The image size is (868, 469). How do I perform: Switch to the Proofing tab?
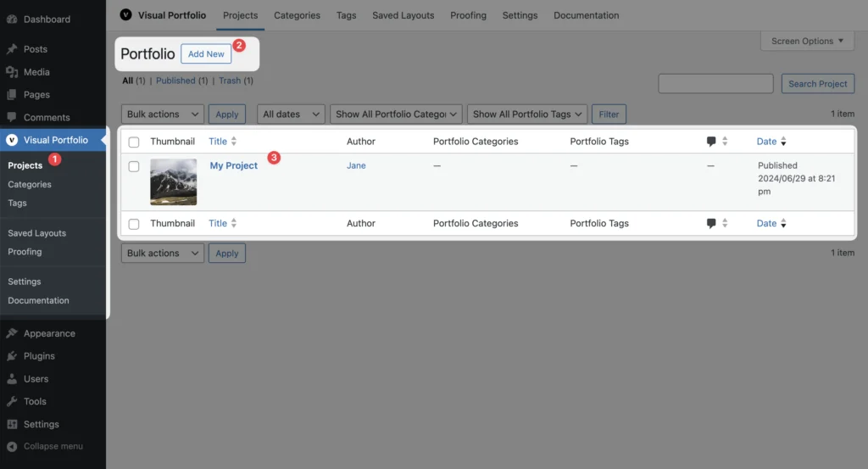(x=468, y=15)
